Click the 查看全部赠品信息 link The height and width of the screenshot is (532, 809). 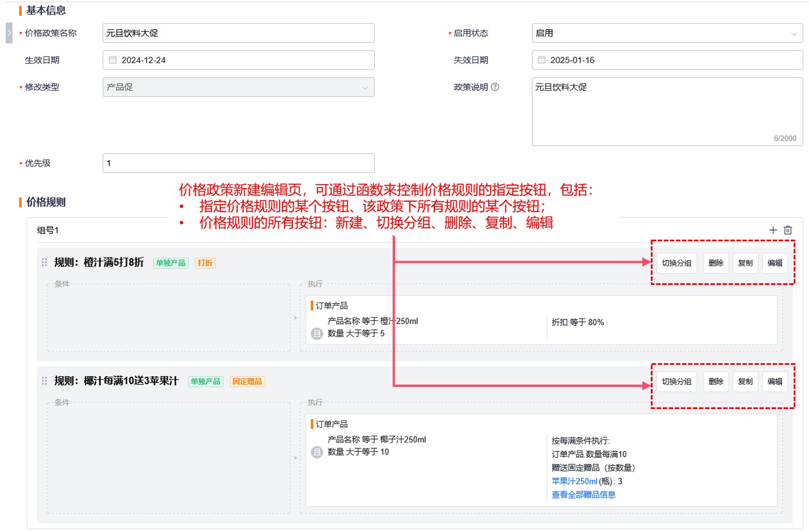583,495
